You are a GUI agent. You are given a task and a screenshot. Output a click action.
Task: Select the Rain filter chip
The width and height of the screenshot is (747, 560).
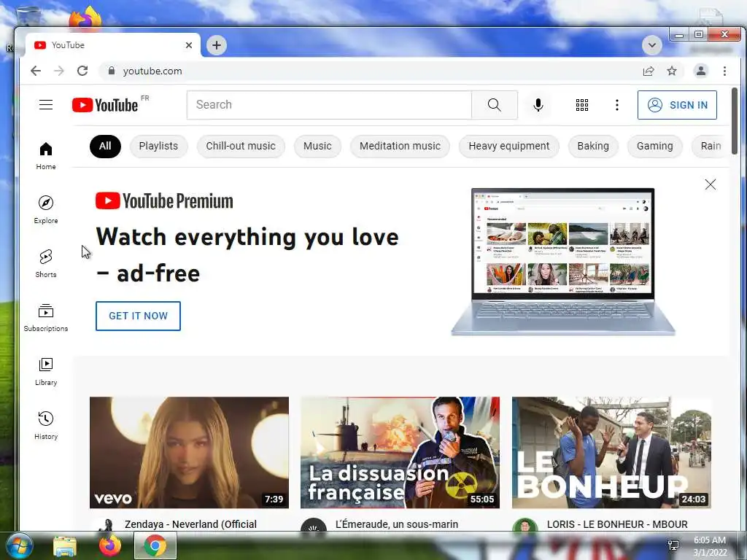point(711,146)
